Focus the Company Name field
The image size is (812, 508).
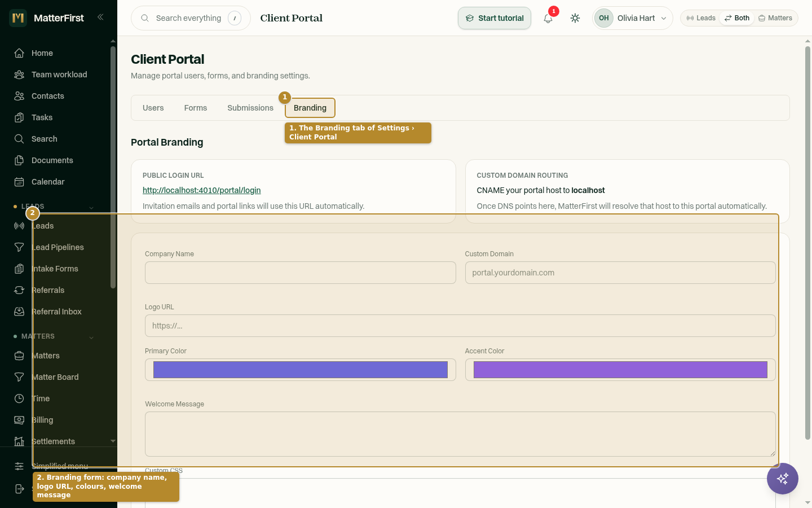click(x=301, y=273)
